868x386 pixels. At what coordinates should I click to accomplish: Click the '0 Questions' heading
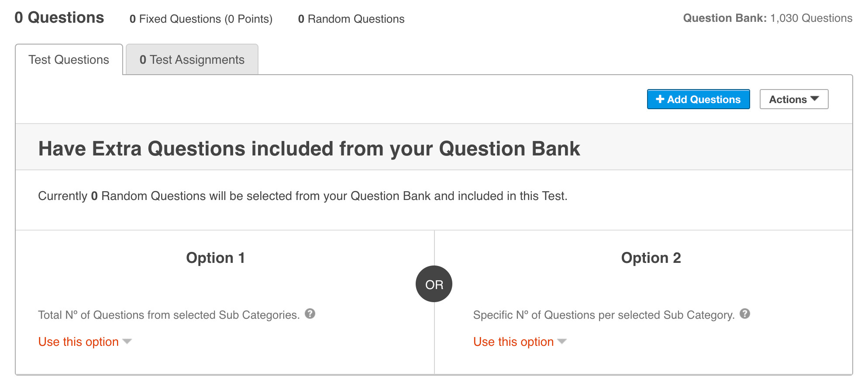point(59,18)
